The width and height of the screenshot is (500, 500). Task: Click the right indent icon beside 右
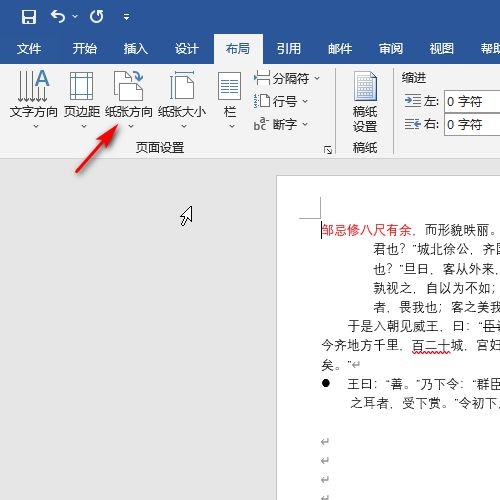pyautogui.click(x=413, y=124)
